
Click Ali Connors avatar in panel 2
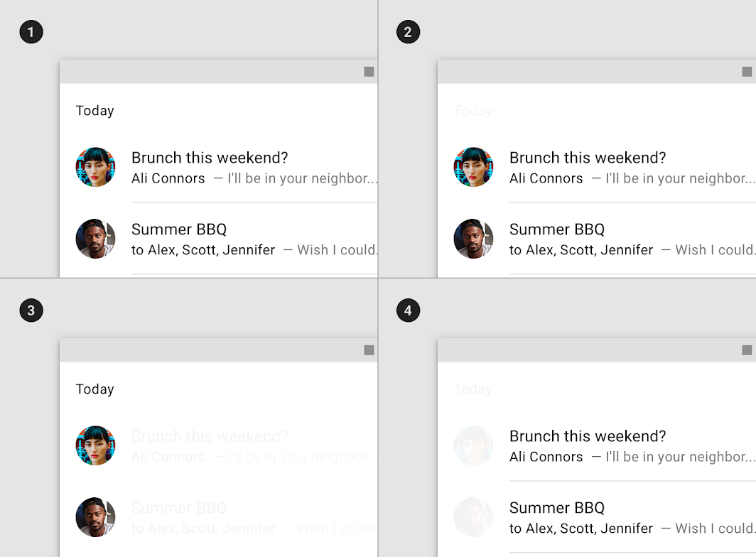coord(473,167)
